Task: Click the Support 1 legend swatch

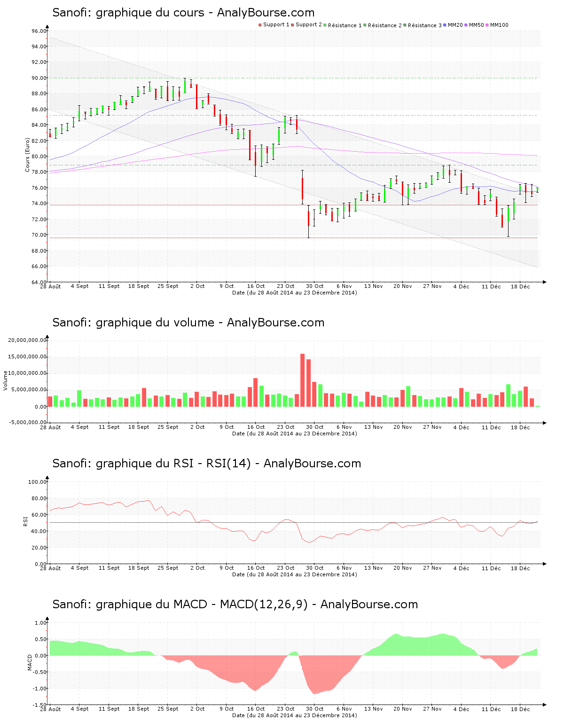Action: [260, 25]
